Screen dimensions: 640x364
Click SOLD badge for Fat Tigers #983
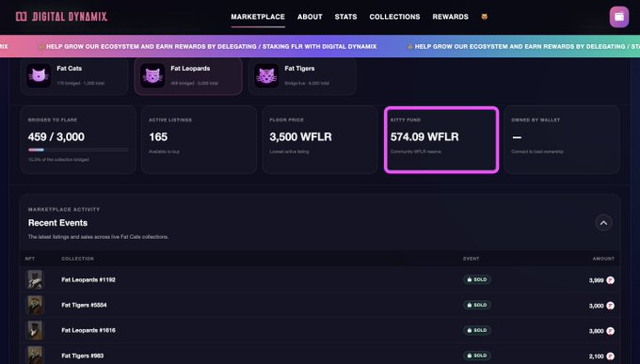477,356
